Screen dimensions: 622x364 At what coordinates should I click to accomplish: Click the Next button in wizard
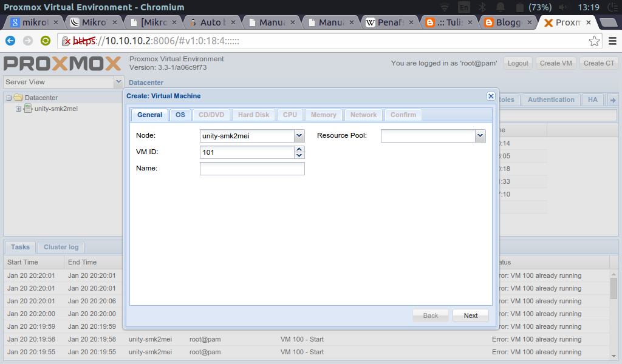pyautogui.click(x=471, y=315)
